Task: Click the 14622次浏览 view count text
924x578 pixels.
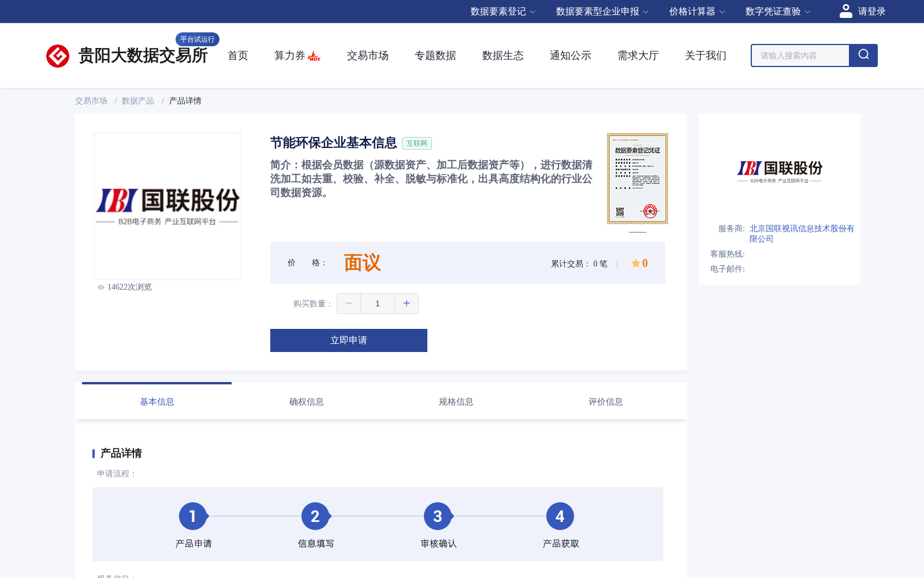Action: click(129, 287)
